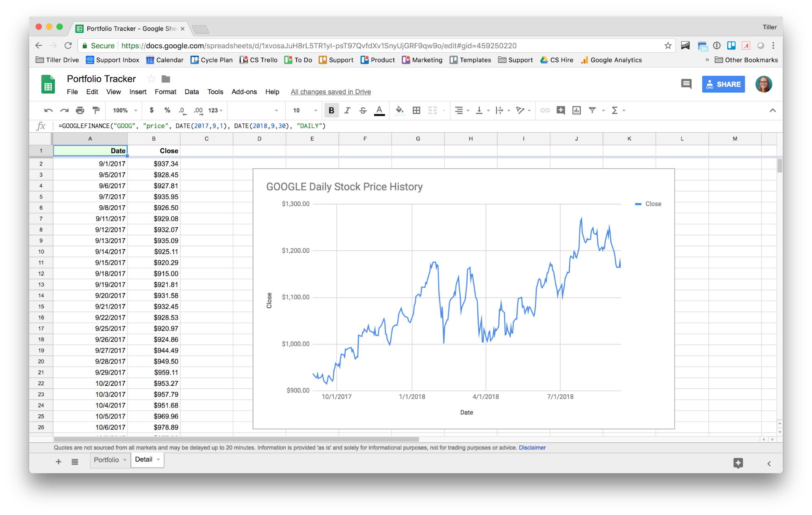
Task: Click the insert link icon
Action: tap(545, 110)
